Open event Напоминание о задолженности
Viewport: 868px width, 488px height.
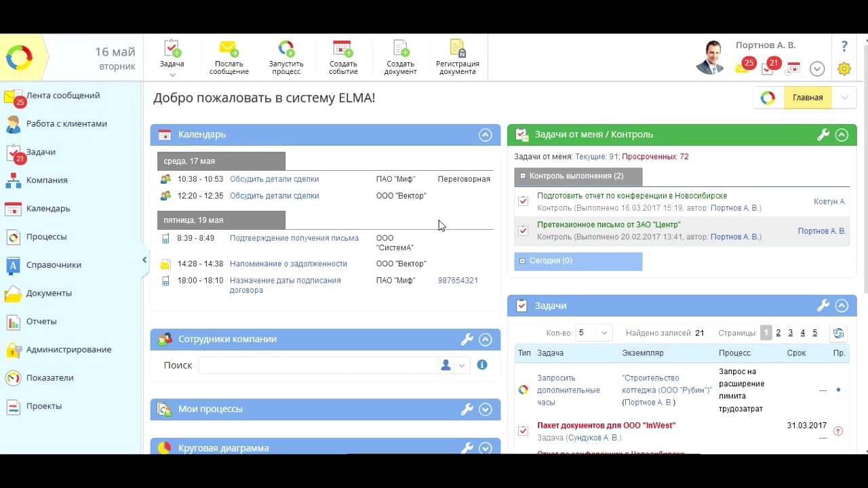(288, 264)
